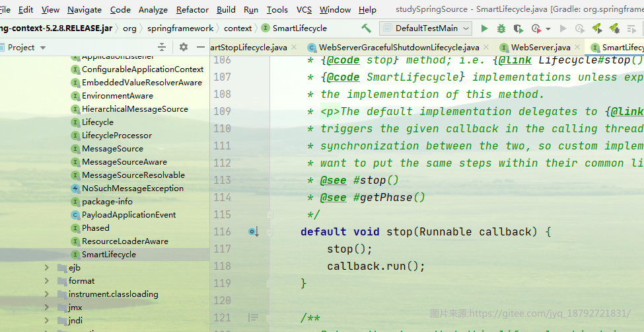Select LifecycleProcessor in project tree
644x332 pixels.
(117, 136)
